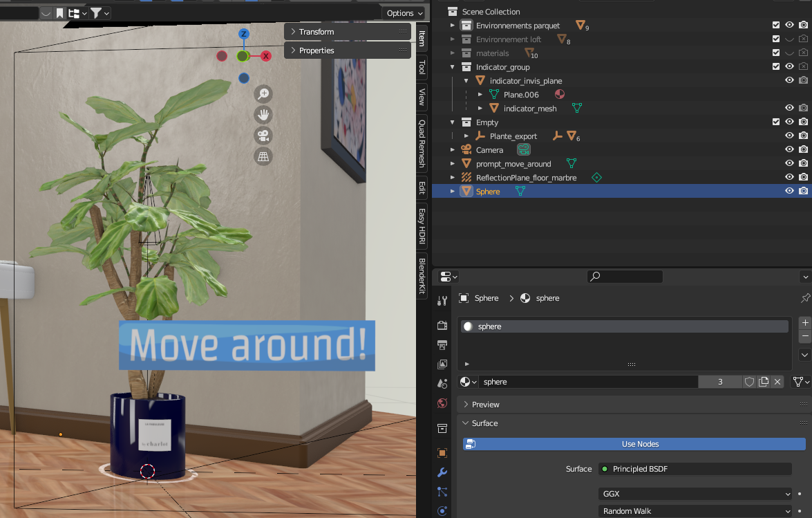The image size is (812, 518).
Task: Unlink the sphere material with X
Action: click(777, 382)
